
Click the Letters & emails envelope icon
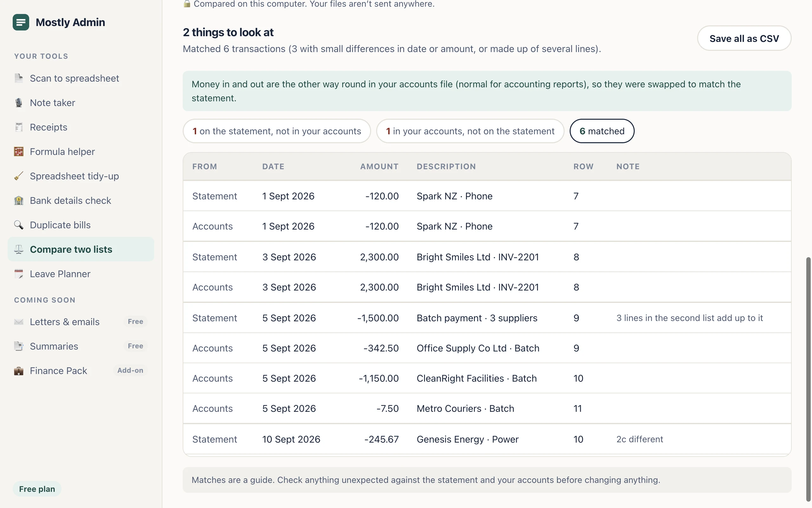(x=19, y=322)
